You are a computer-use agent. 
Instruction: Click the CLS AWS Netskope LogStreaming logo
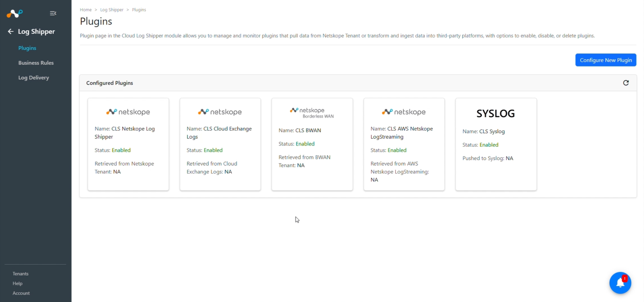point(404,112)
